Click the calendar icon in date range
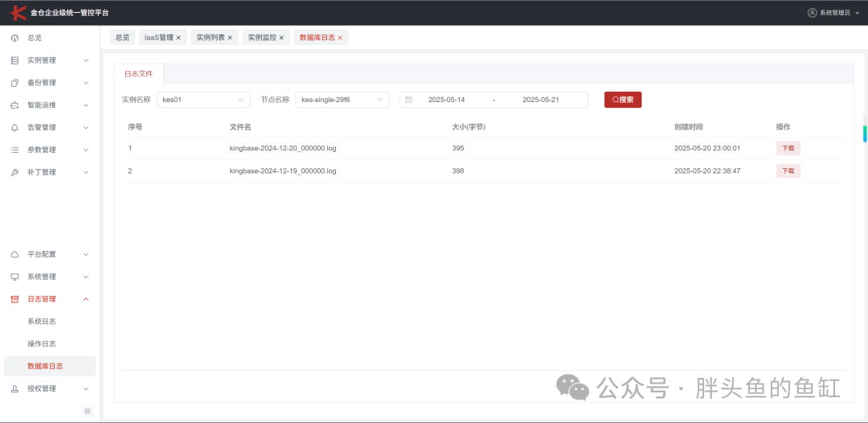868x423 pixels. tap(408, 100)
